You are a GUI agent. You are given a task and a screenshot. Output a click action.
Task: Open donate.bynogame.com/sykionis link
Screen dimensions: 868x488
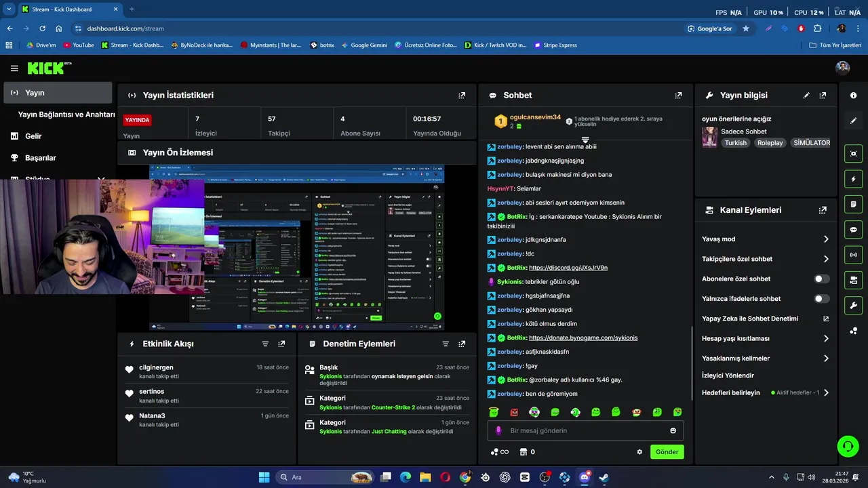[583, 338]
